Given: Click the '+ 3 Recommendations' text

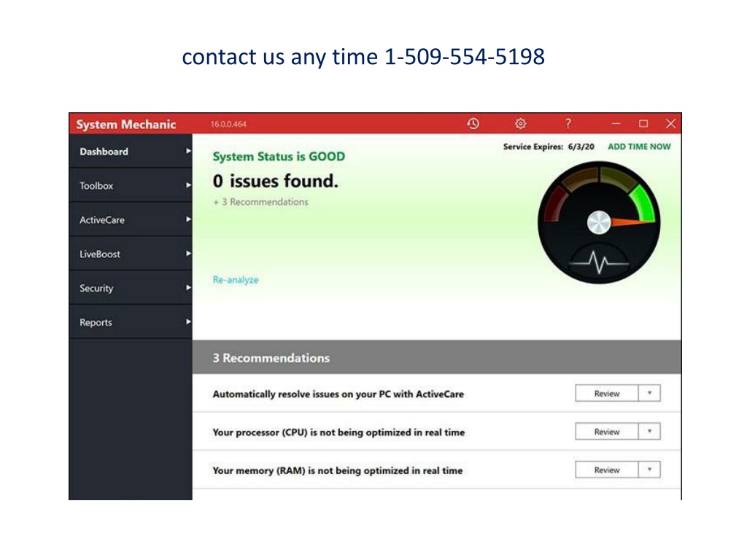Looking at the screenshot, I should pyautogui.click(x=260, y=202).
